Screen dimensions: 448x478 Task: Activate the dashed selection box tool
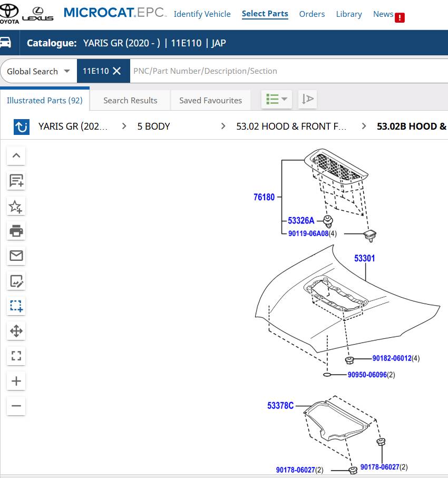point(16,306)
